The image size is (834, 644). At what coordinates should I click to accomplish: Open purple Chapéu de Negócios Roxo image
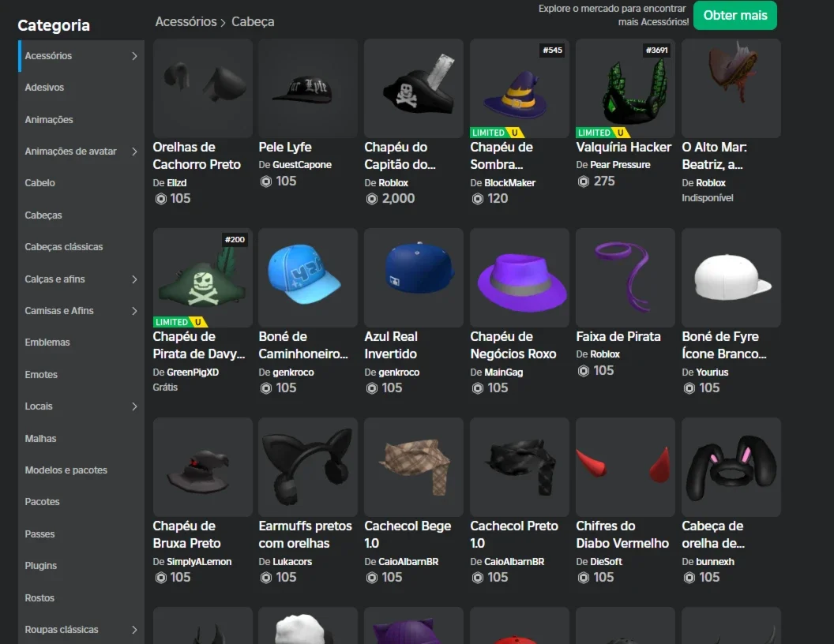point(520,278)
